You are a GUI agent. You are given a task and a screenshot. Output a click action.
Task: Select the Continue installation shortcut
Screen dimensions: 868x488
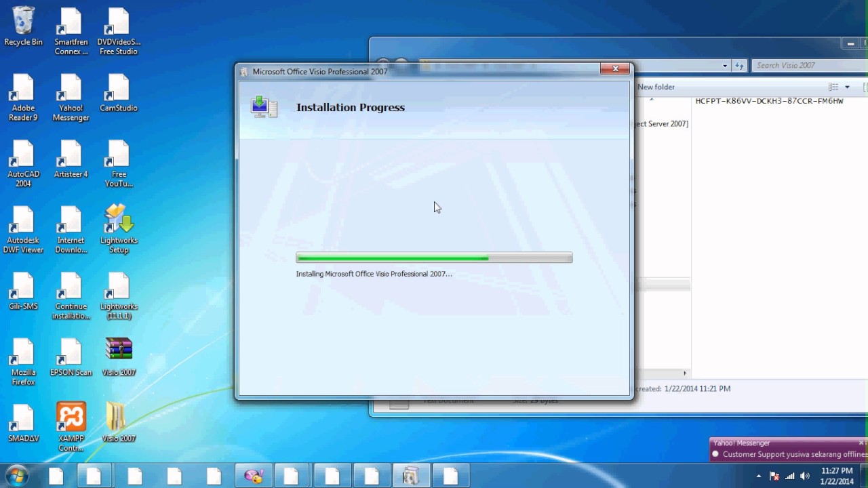coord(71,296)
